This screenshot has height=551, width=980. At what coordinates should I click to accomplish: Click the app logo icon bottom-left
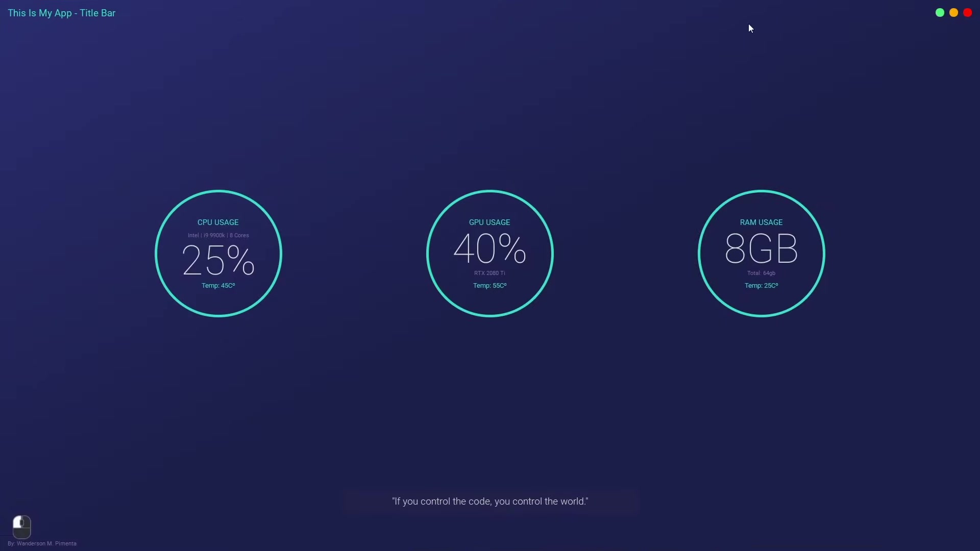(x=21, y=525)
